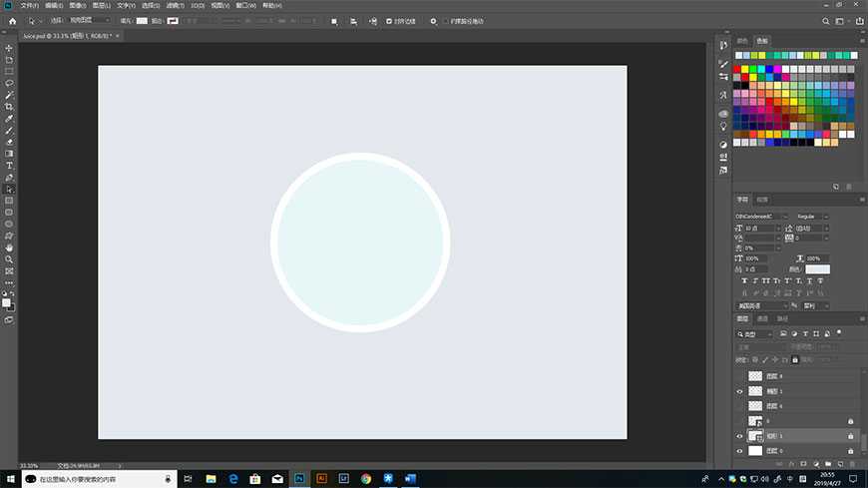Toggle the align edges checkbox

pyautogui.click(x=389, y=20)
